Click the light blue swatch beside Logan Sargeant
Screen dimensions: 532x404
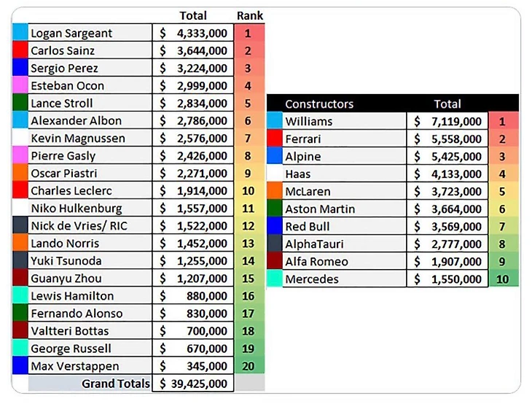click(x=20, y=33)
